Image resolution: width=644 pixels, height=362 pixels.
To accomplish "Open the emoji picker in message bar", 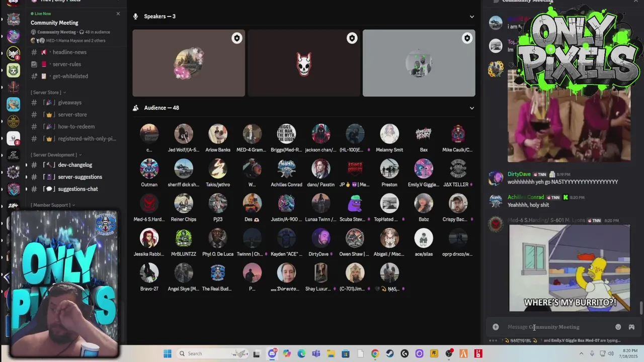I will pyautogui.click(x=618, y=327).
